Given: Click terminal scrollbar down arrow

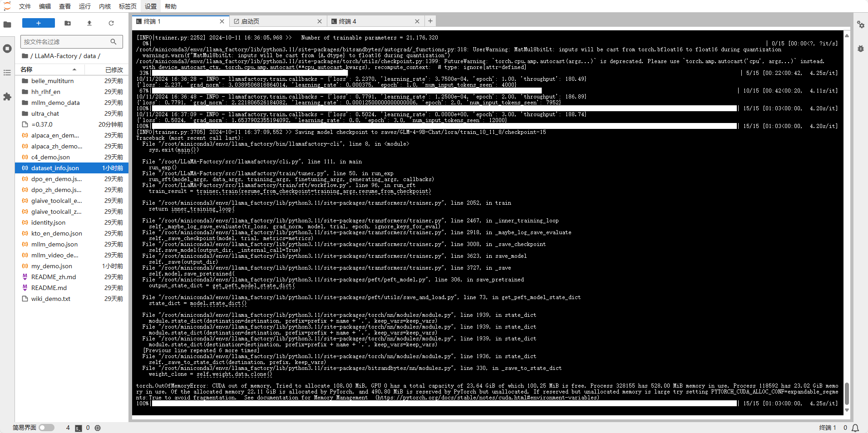Looking at the screenshot, I should pos(847,410).
